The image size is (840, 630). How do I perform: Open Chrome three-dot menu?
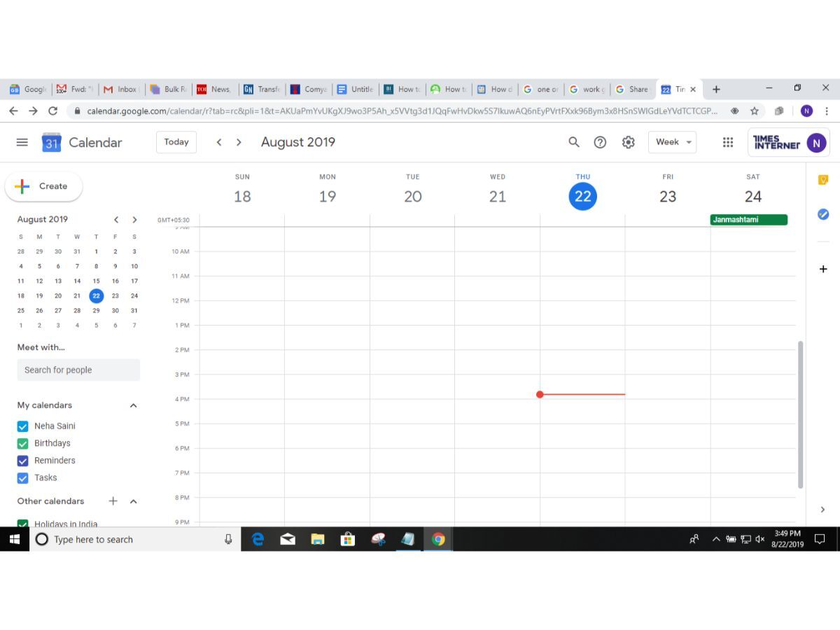click(827, 111)
